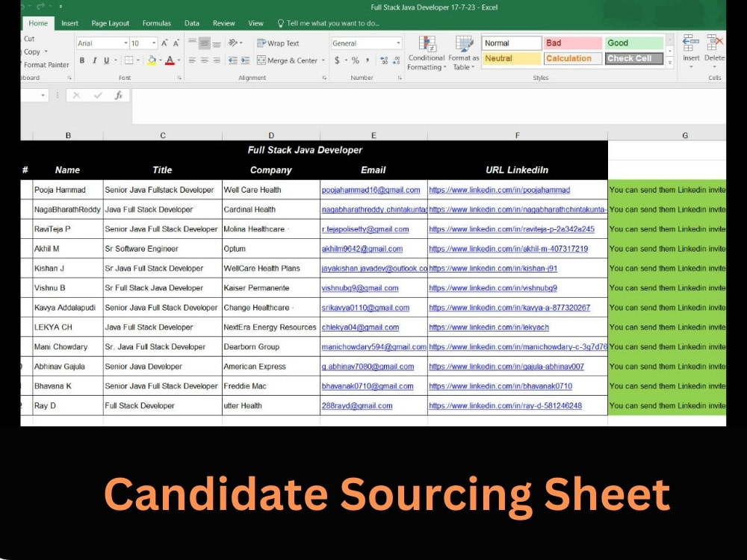747x560 pixels.
Task: Apply the Calculation cell style
Action: click(x=573, y=58)
